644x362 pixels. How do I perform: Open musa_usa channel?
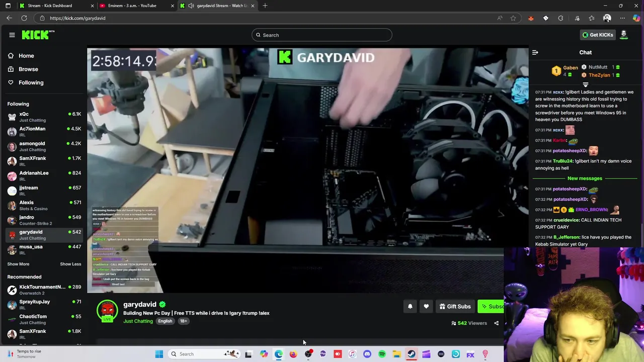pyautogui.click(x=44, y=249)
